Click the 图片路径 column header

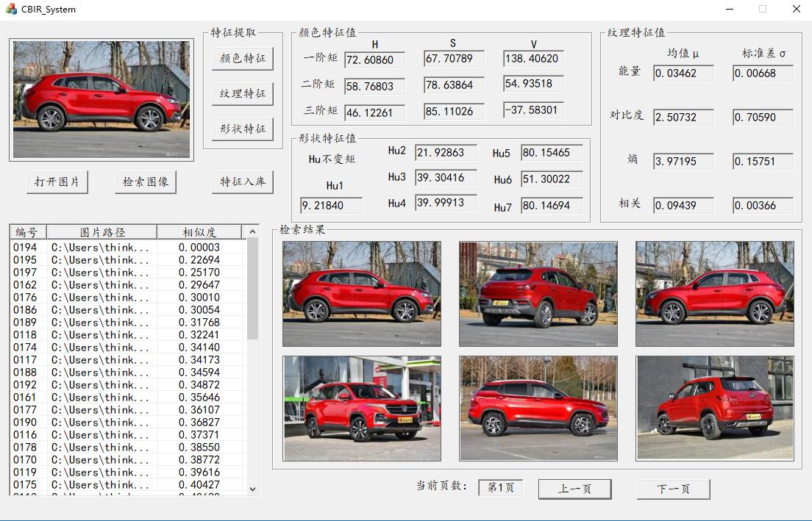pyautogui.click(x=102, y=231)
